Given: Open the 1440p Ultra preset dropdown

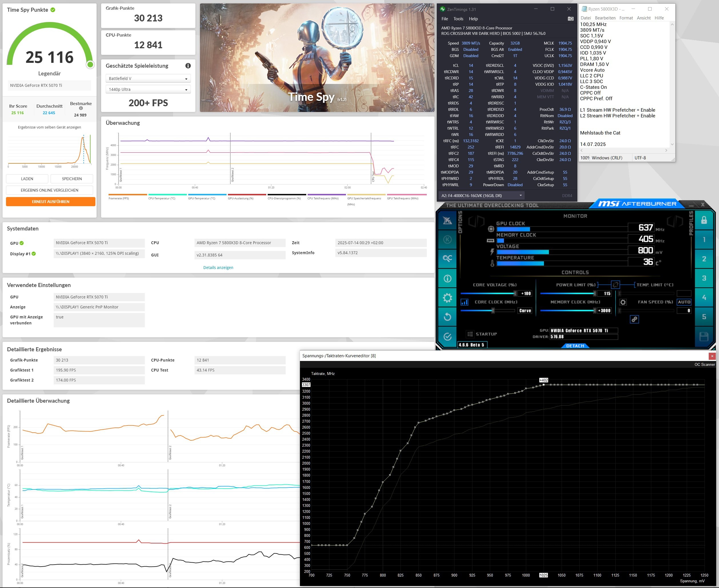Looking at the screenshot, I should [x=148, y=89].
